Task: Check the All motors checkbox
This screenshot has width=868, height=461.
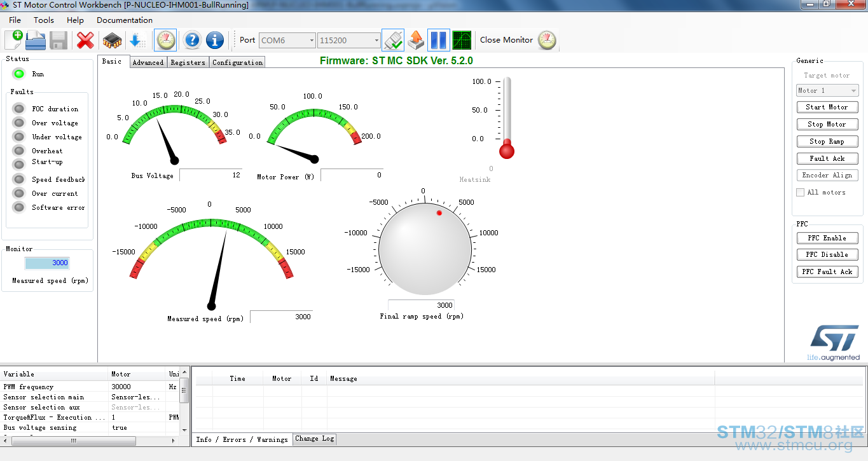Action: (x=801, y=192)
